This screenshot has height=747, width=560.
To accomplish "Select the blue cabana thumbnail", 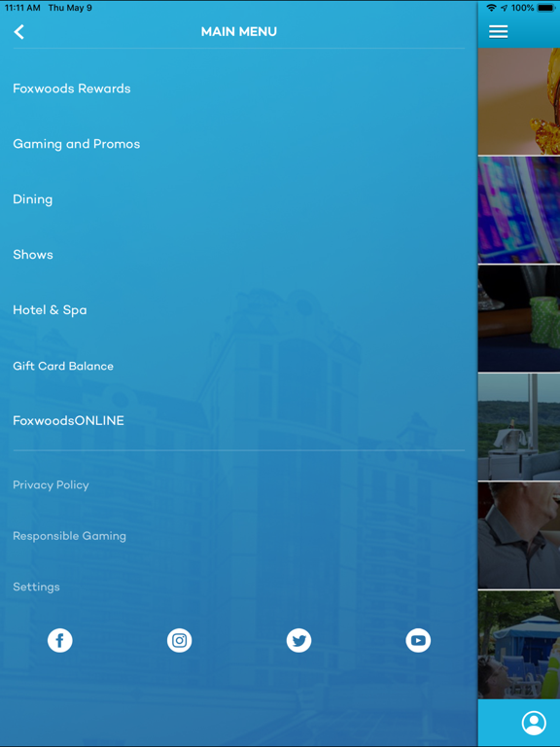I will [519, 645].
